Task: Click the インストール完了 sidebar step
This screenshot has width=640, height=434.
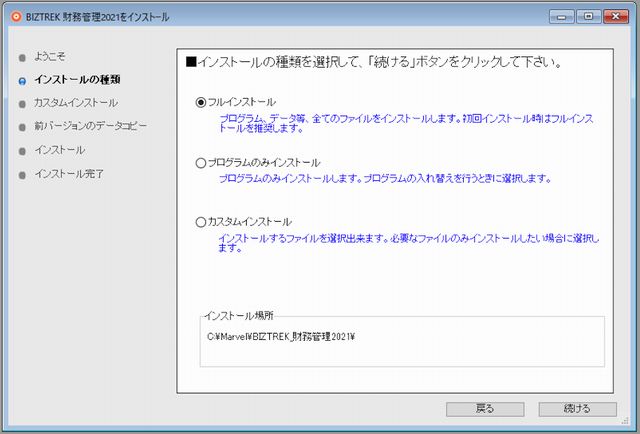Action: (69, 174)
